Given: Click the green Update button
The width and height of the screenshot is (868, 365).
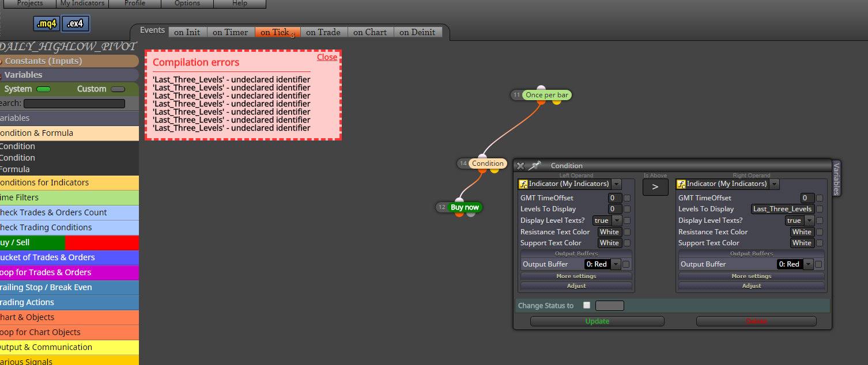Looking at the screenshot, I should (597, 321).
